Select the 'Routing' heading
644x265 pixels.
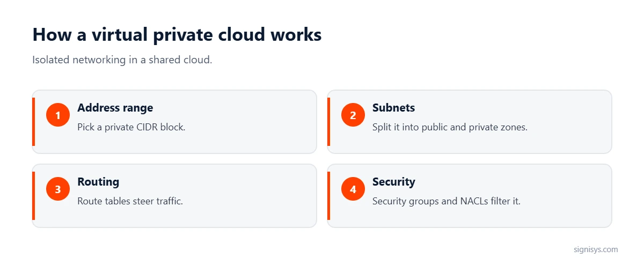click(98, 182)
